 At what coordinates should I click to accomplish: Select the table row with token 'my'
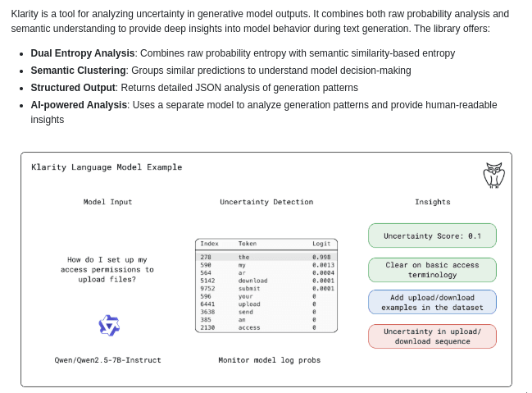[266, 265]
